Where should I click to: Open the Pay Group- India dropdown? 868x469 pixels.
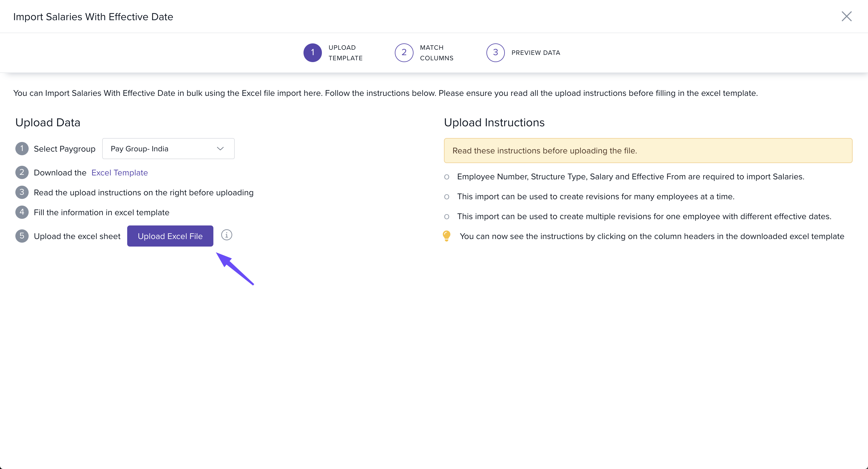tap(168, 149)
